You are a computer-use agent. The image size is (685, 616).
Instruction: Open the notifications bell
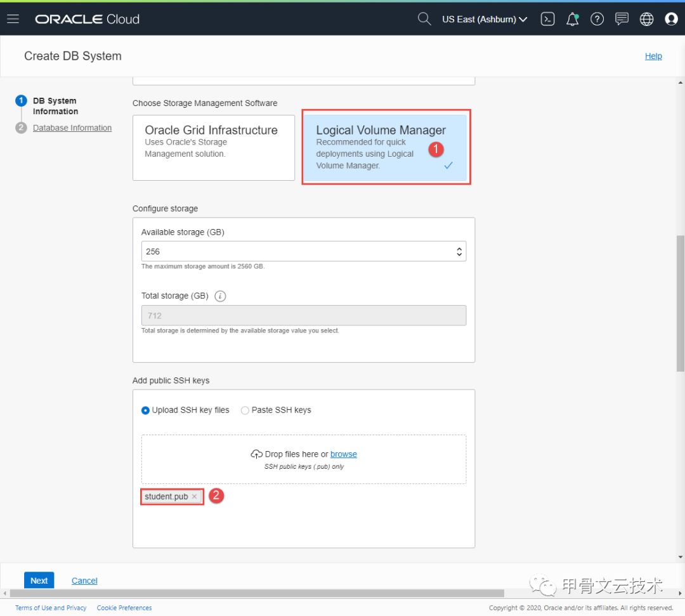[572, 19]
